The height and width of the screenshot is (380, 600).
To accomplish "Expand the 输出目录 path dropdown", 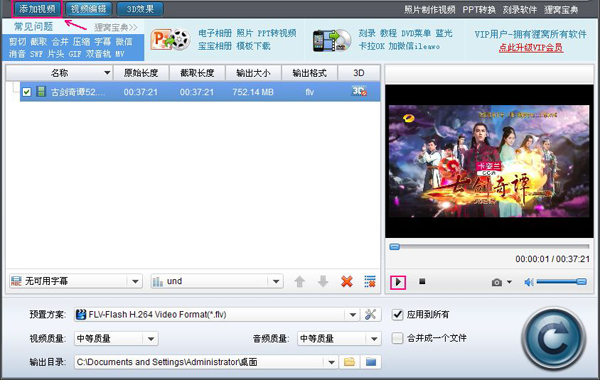I will click(x=331, y=362).
